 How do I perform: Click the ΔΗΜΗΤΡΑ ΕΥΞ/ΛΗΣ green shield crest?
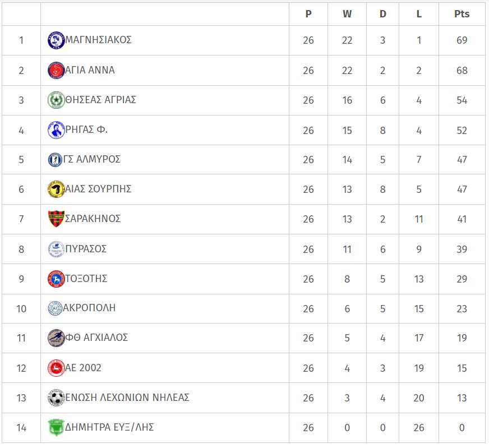coord(56,427)
